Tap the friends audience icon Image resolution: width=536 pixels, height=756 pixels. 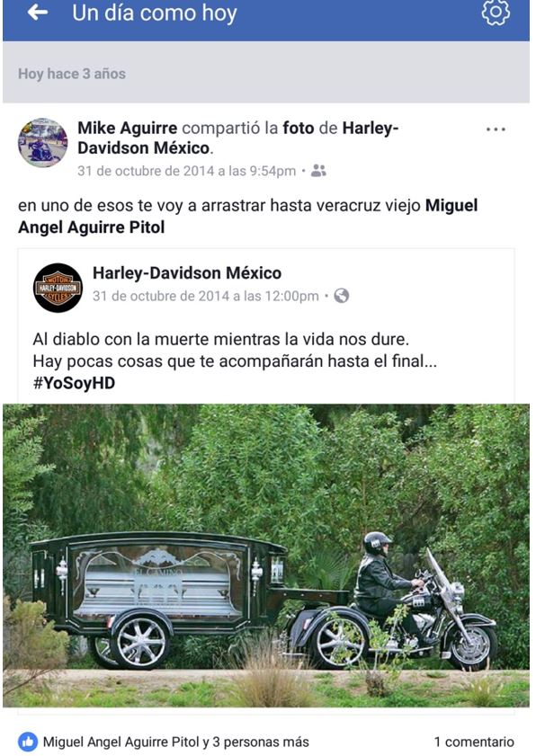[318, 171]
